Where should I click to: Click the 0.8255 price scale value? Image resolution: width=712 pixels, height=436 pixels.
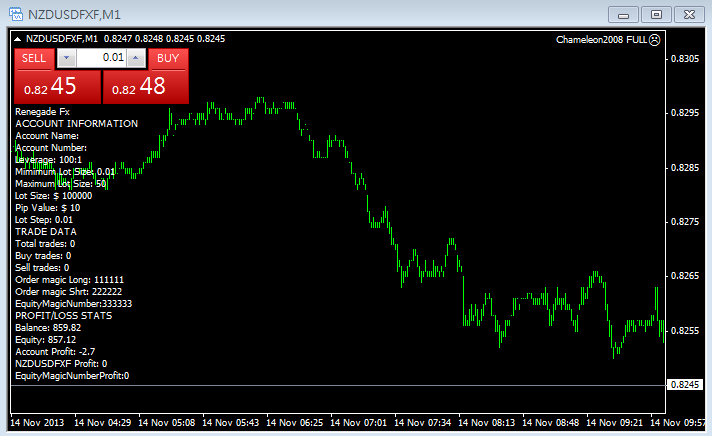click(x=685, y=331)
